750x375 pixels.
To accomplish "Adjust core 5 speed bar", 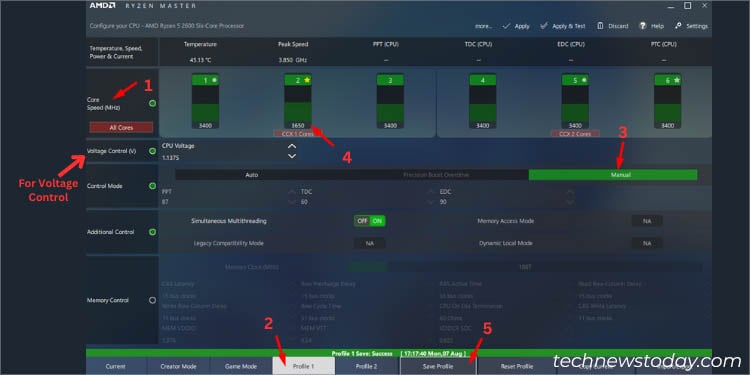I will point(575,101).
